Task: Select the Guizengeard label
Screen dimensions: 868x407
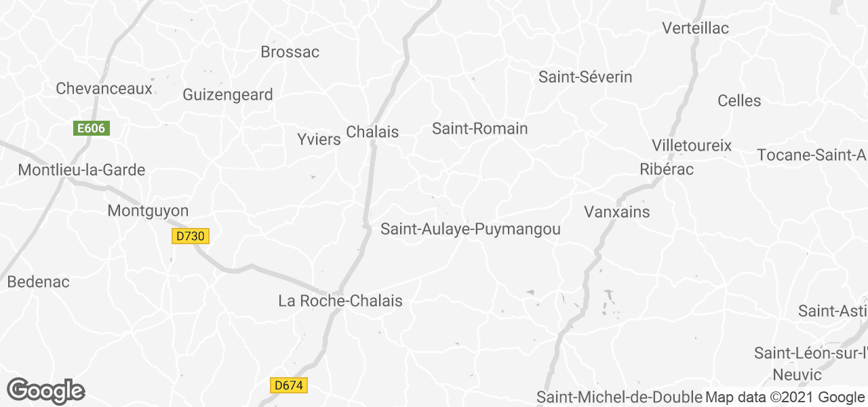Action: (x=228, y=96)
